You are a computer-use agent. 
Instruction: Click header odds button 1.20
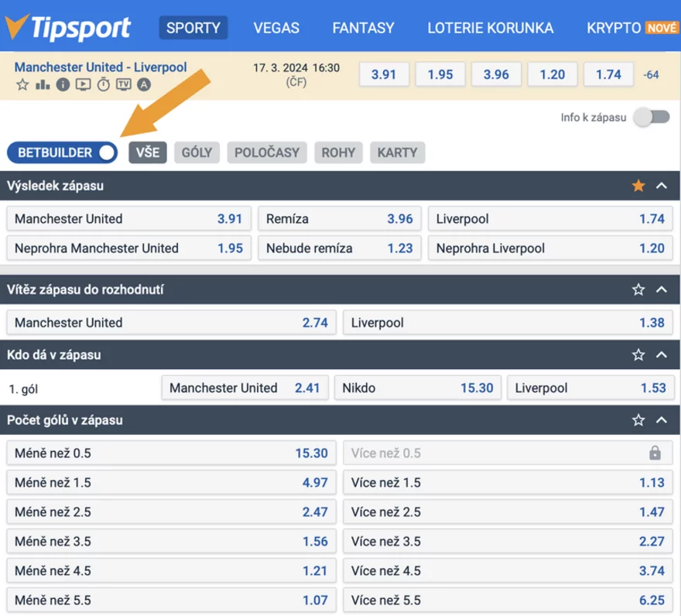click(552, 74)
